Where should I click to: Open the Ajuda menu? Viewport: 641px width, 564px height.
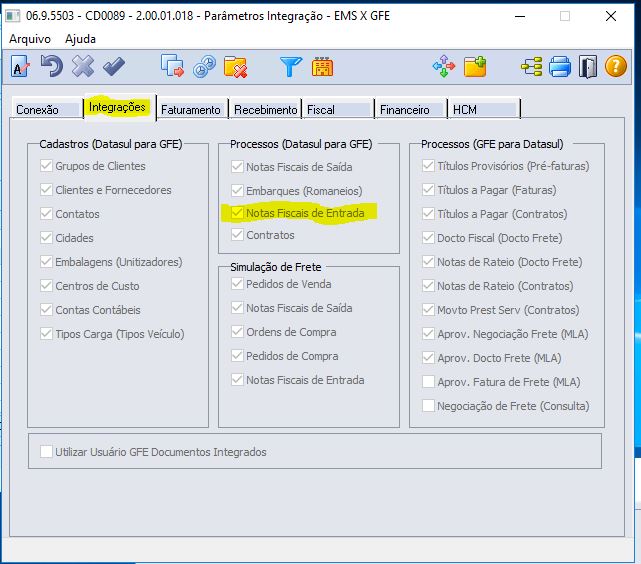click(x=81, y=38)
